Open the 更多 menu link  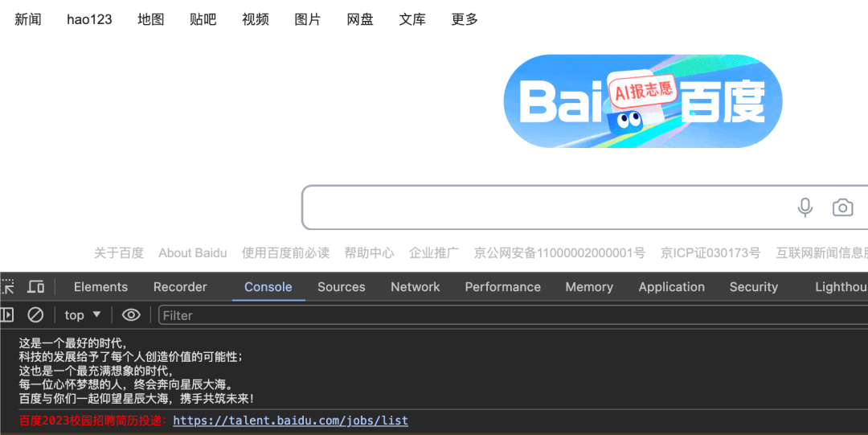coord(465,19)
